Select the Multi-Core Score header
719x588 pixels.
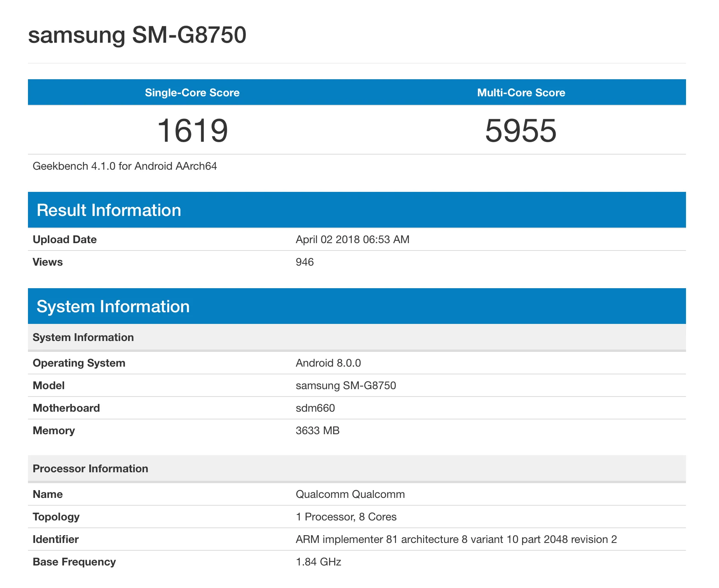pos(521,92)
